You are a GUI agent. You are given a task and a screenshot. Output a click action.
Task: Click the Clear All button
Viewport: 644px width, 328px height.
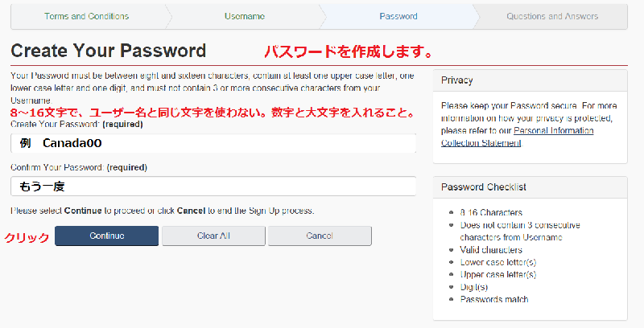coord(213,236)
